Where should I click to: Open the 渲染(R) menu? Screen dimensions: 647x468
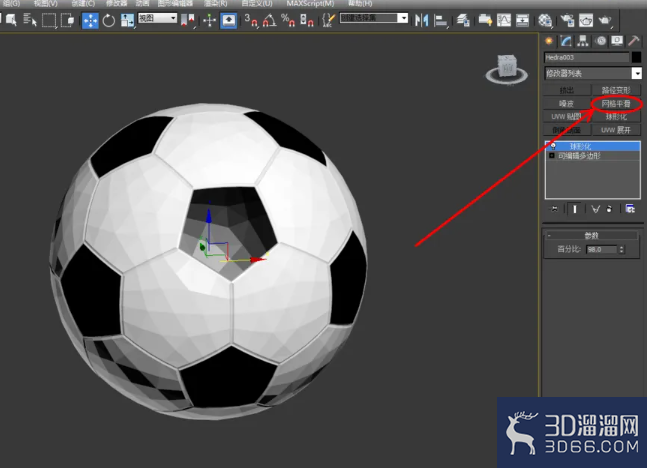pos(215,3)
